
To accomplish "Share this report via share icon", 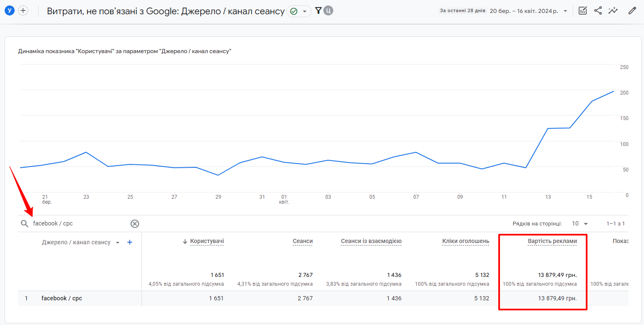I will tap(598, 11).
